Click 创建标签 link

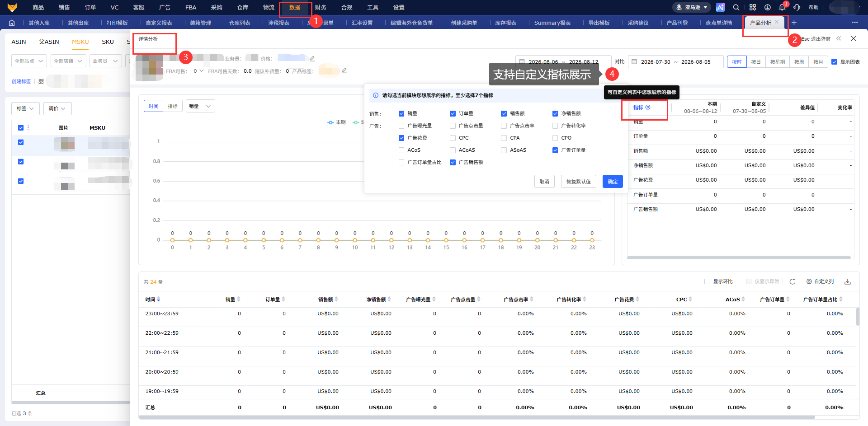pos(21,81)
